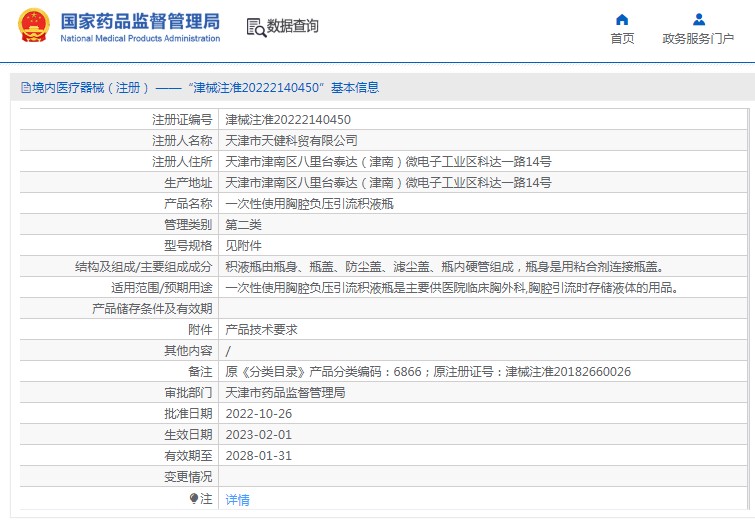The width and height of the screenshot is (755, 527).
Task: Click 国家药品监督管理局 site title
Action: click(x=140, y=22)
